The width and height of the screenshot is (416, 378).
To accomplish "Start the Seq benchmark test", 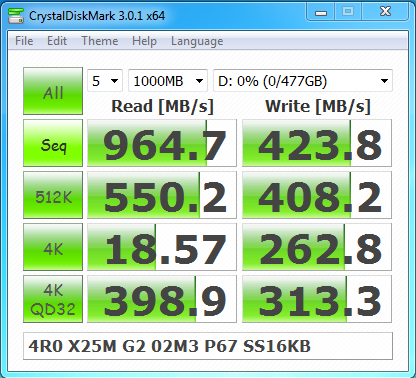I will 53,143.
